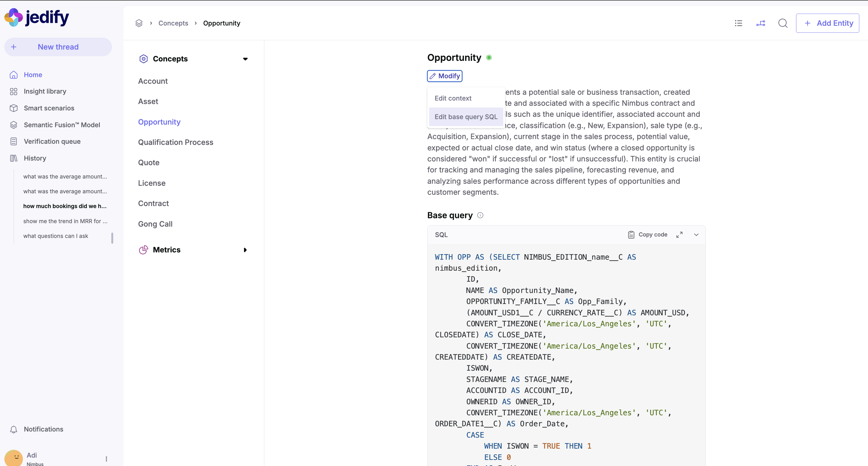Image resolution: width=868 pixels, height=466 pixels.
Task: Open the Qualification Process concept
Action: click(176, 142)
